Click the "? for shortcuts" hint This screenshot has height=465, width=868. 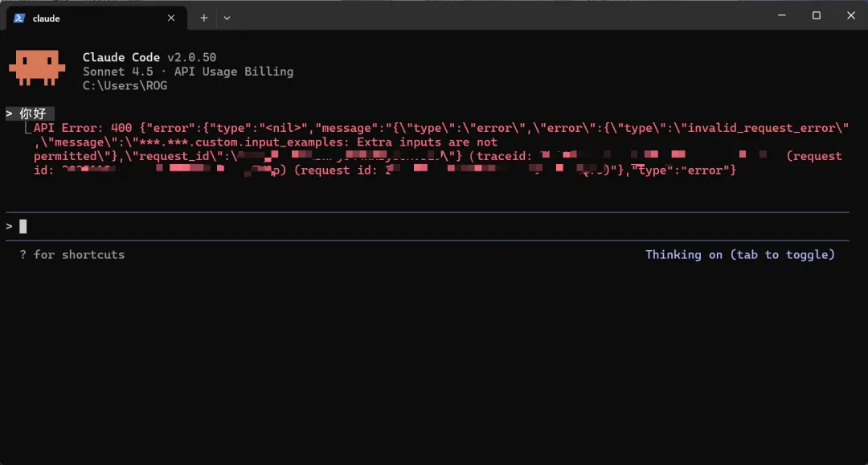pyautogui.click(x=72, y=255)
